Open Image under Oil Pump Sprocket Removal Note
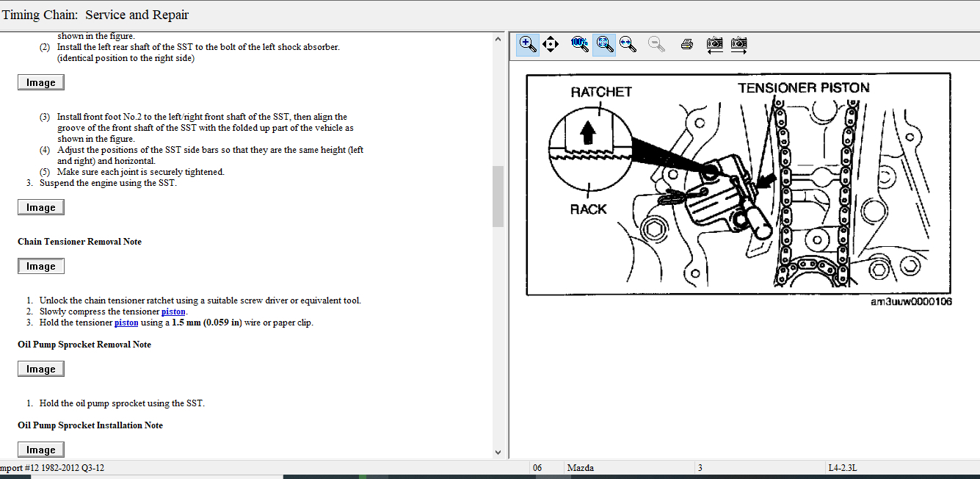Image resolution: width=980 pixels, height=479 pixels. coord(41,369)
